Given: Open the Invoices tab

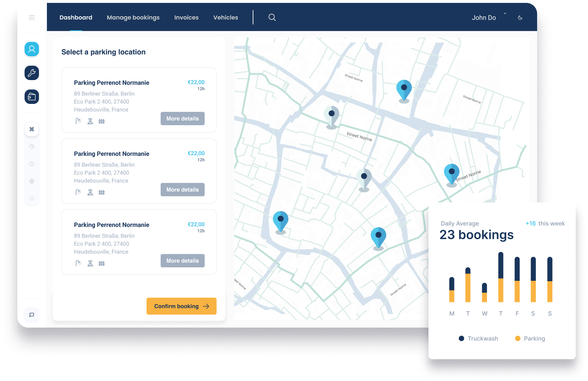Looking at the screenshot, I should click(x=186, y=17).
